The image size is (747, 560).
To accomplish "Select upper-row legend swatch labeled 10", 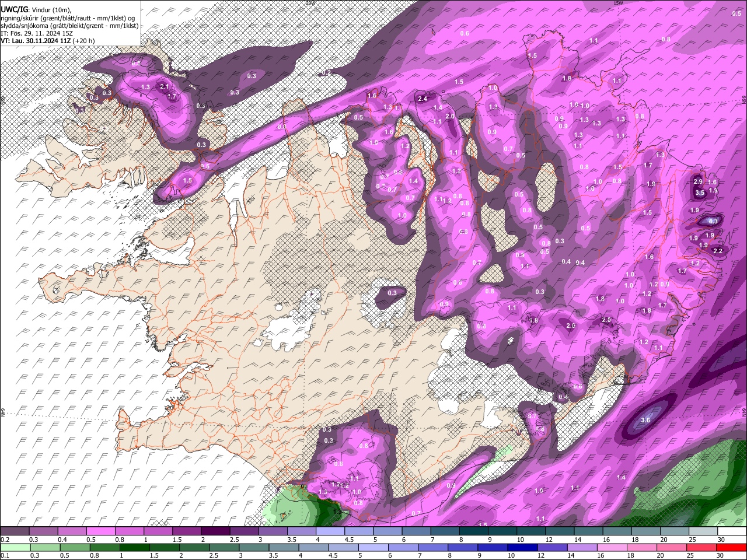I will coord(531,531).
